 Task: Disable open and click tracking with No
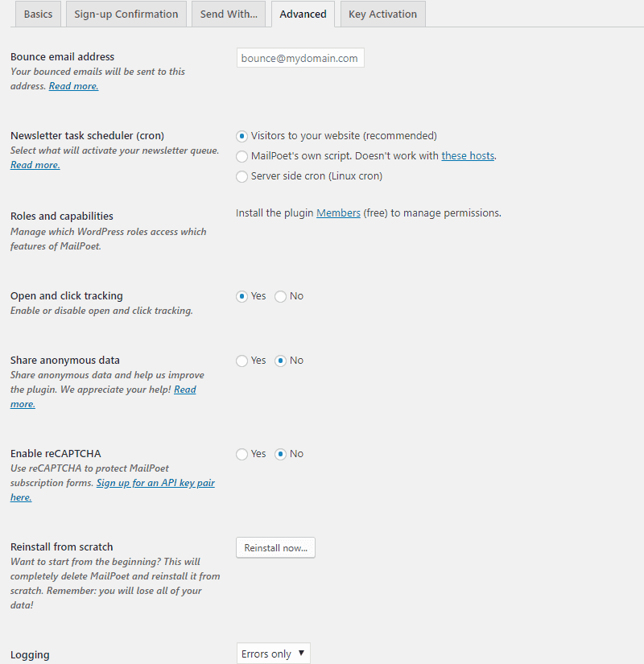(x=280, y=296)
